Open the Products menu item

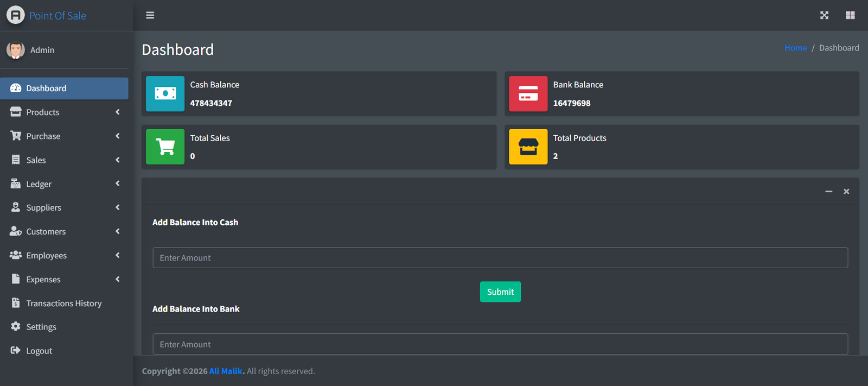click(x=64, y=112)
